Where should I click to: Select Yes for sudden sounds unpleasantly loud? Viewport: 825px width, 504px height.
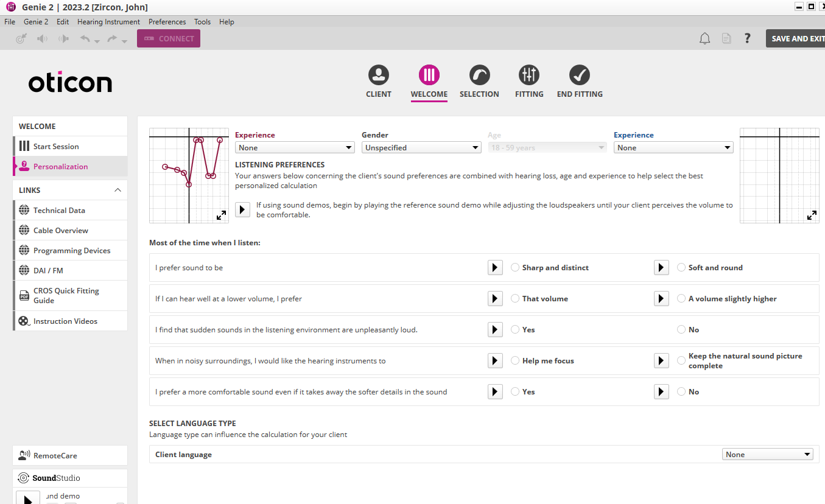pos(515,330)
